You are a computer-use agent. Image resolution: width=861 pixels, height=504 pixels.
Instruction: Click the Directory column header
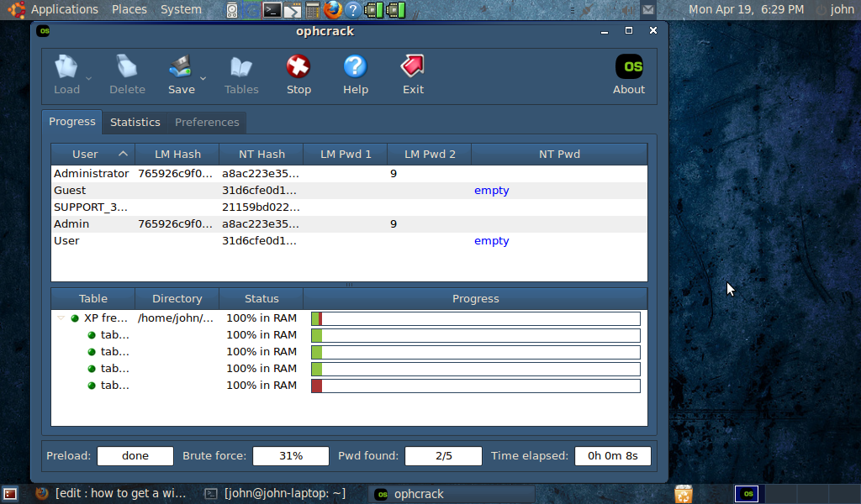[177, 299]
